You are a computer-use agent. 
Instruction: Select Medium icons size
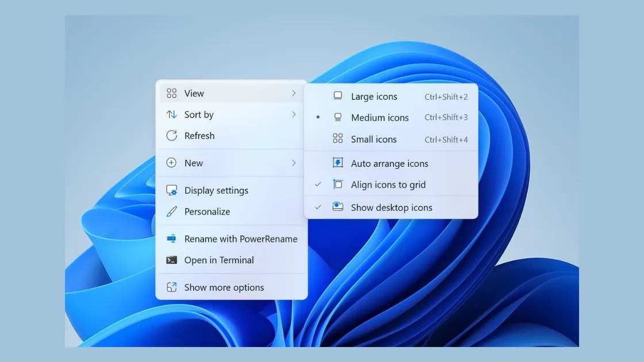379,117
